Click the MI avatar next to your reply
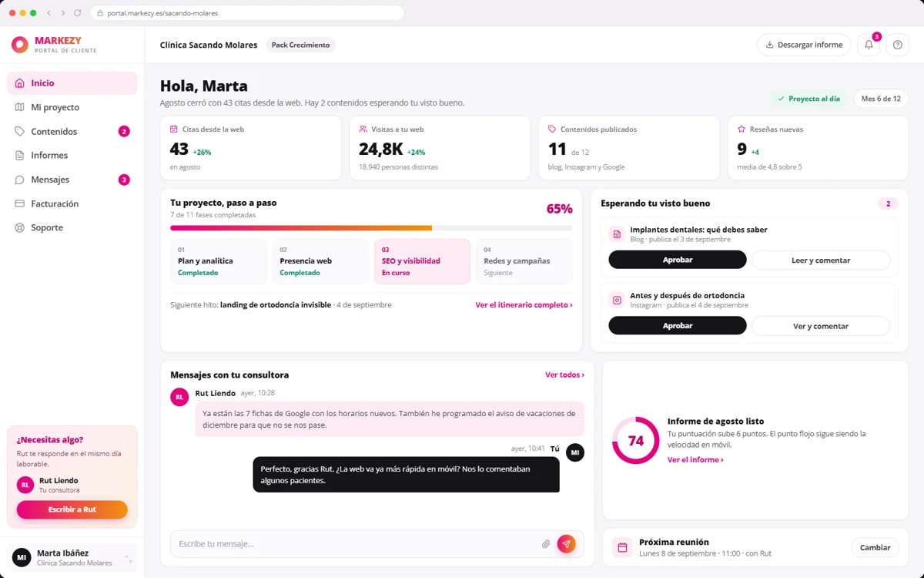 tap(575, 452)
